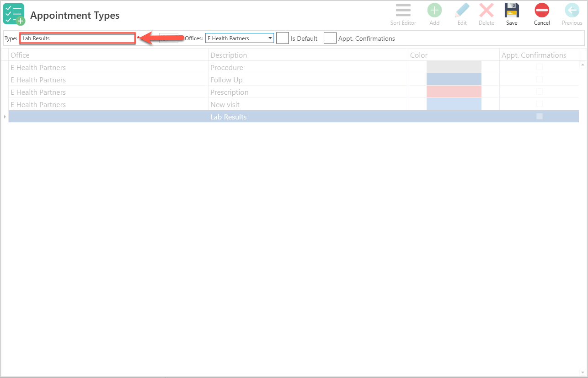The height and width of the screenshot is (378, 588).
Task: Sort by the Color column header
Action: (x=454, y=55)
